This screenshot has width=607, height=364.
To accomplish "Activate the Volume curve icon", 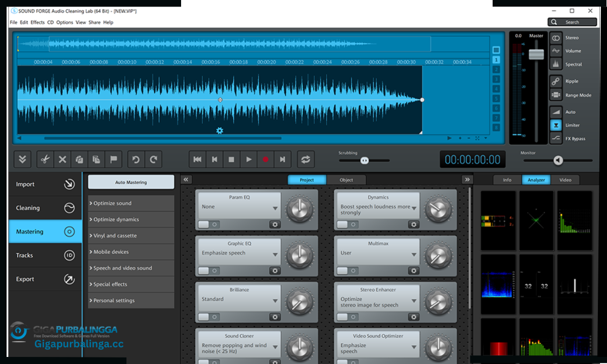I will [556, 51].
